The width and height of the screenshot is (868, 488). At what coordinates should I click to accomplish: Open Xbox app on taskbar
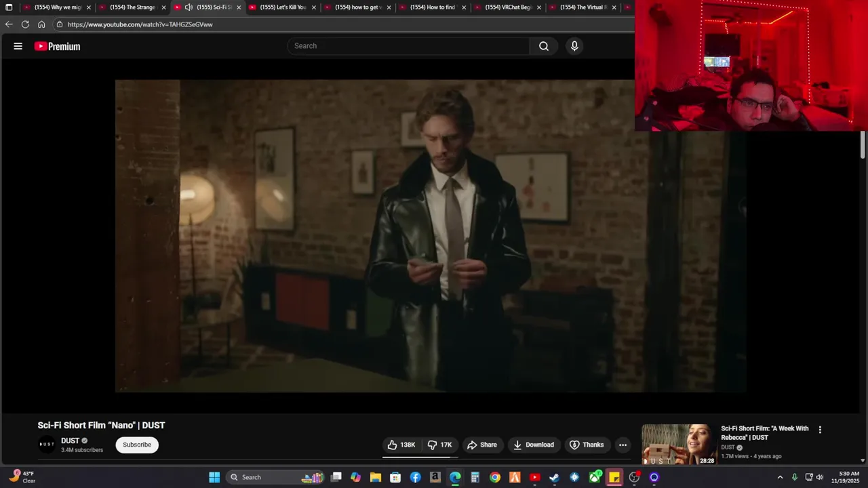click(595, 477)
